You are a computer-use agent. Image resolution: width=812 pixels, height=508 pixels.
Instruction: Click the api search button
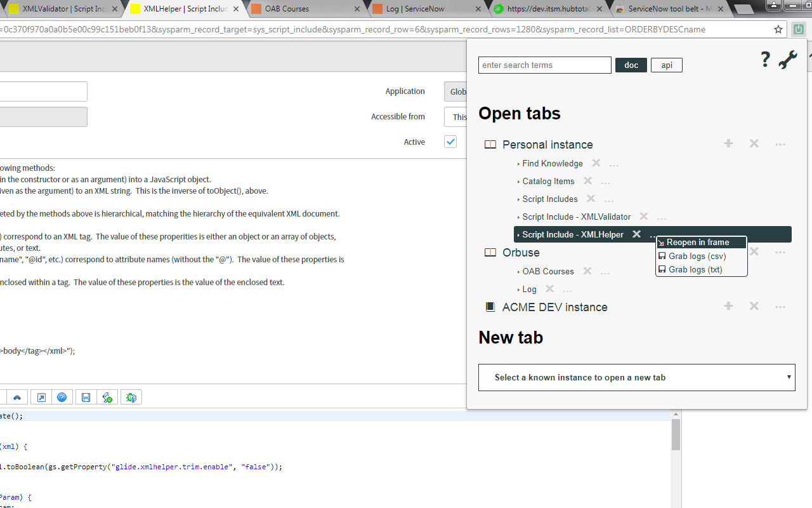pos(667,65)
